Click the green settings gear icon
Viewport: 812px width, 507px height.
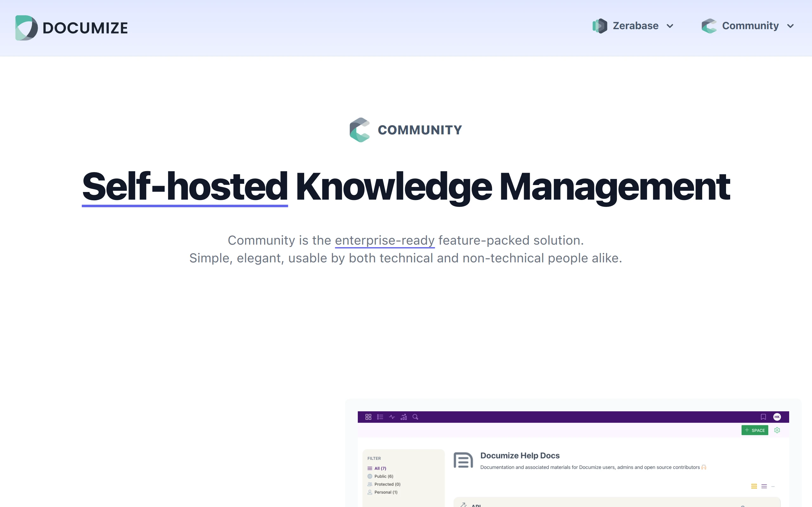[x=777, y=430]
